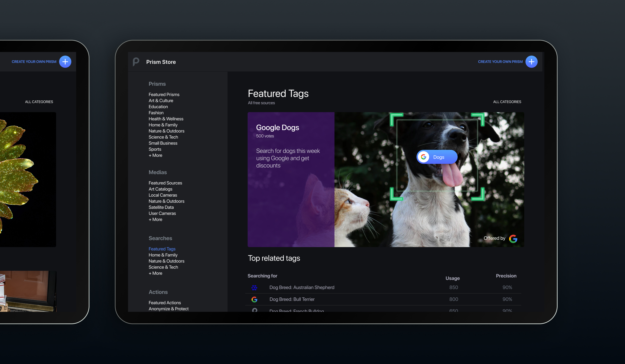Viewport: 625px width, 364px height.
Task: Click Google logo beside Offered by
Action: tap(513, 239)
